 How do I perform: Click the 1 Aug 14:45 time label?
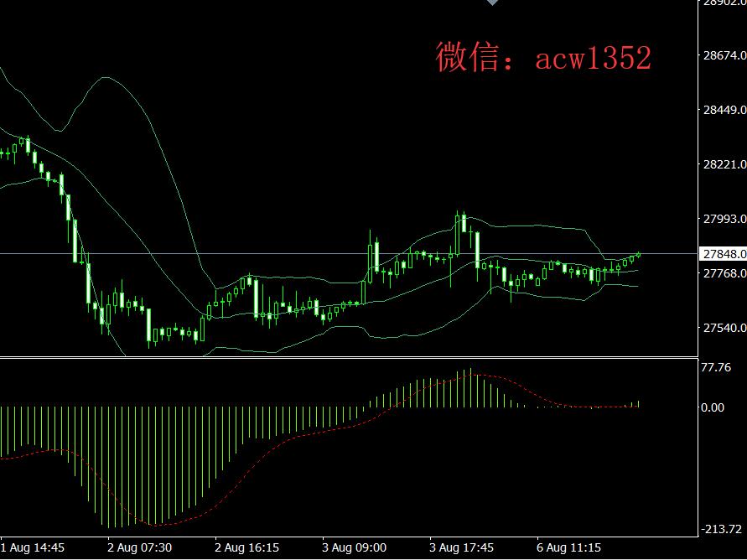coord(33,547)
